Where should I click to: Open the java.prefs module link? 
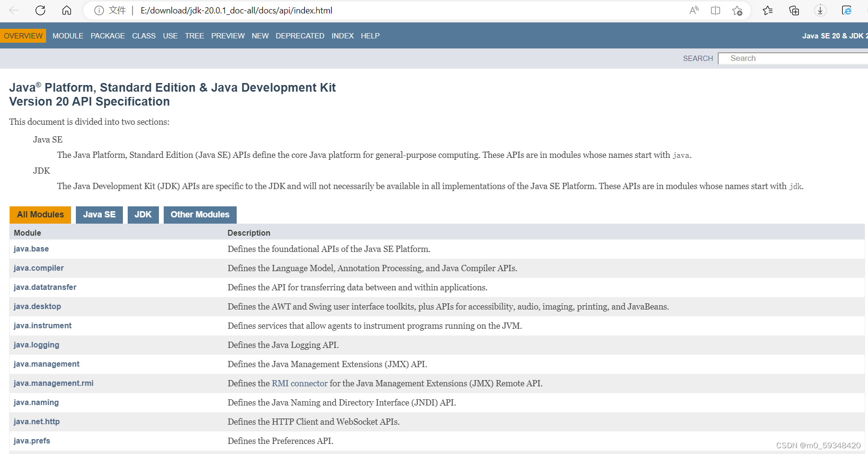32,441
